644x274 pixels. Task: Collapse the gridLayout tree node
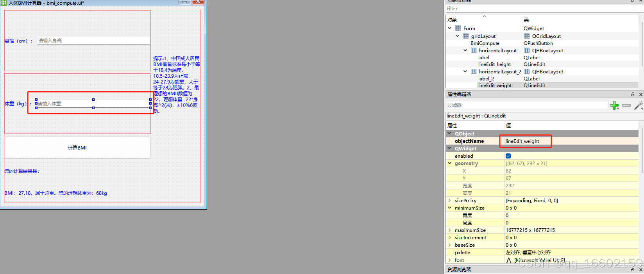[458, 36]
